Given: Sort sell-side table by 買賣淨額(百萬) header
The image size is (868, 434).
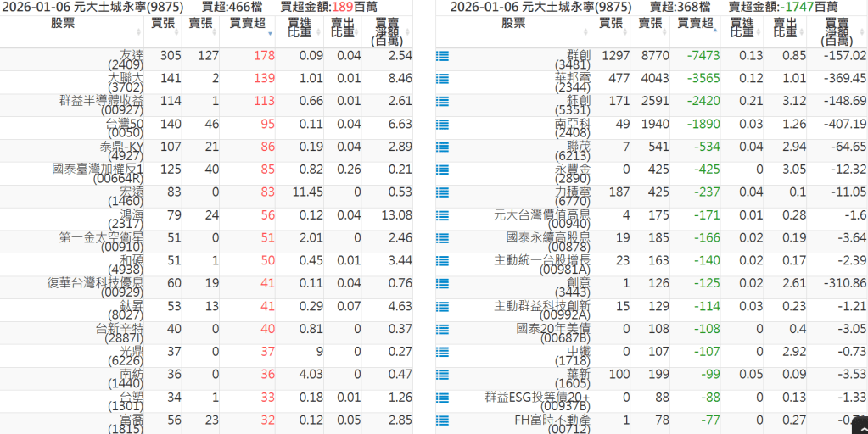Looking at the screenshot, I should [x=837, y=31].
